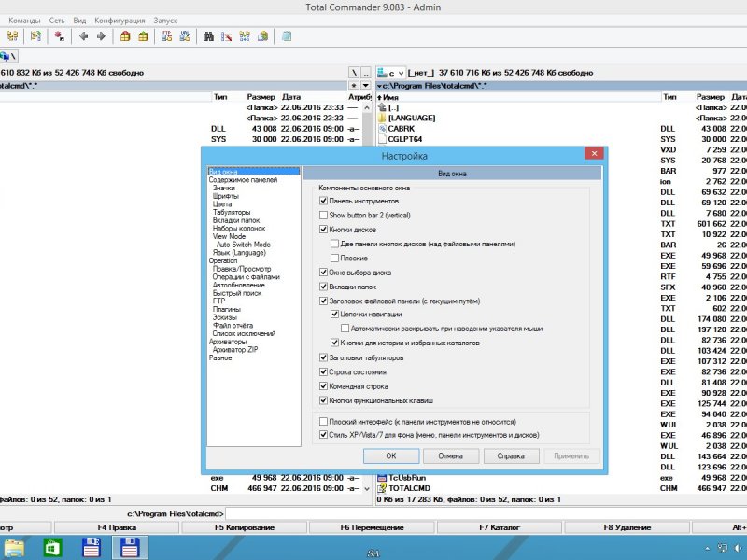Check the Плоские checkbox

point(334,258)
